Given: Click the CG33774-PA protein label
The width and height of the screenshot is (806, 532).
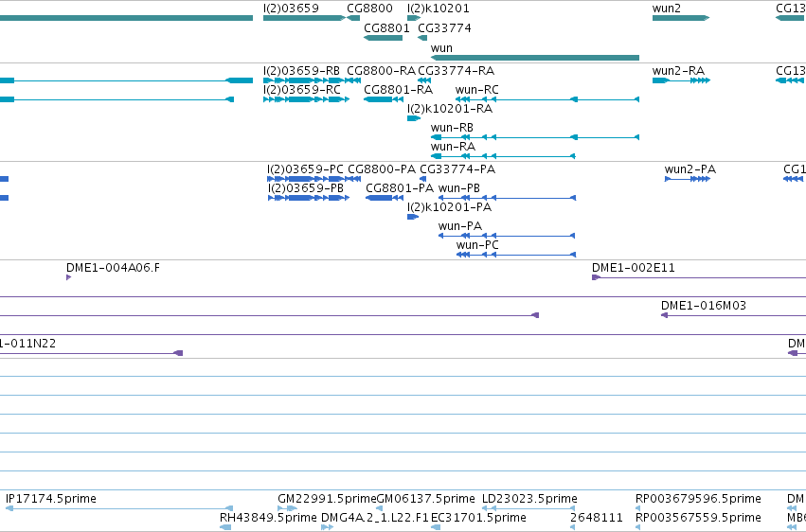Looking at the screenshot, I should pos(457,168).
